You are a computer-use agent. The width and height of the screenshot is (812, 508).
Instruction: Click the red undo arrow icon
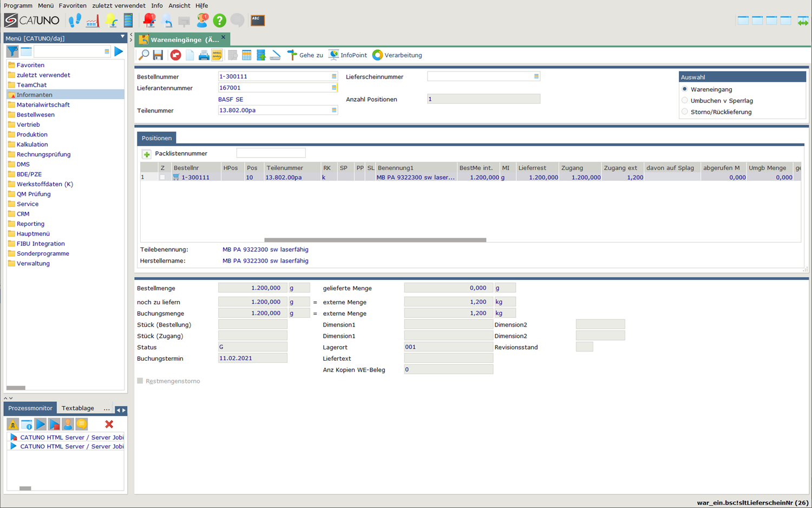coord(175,55)
